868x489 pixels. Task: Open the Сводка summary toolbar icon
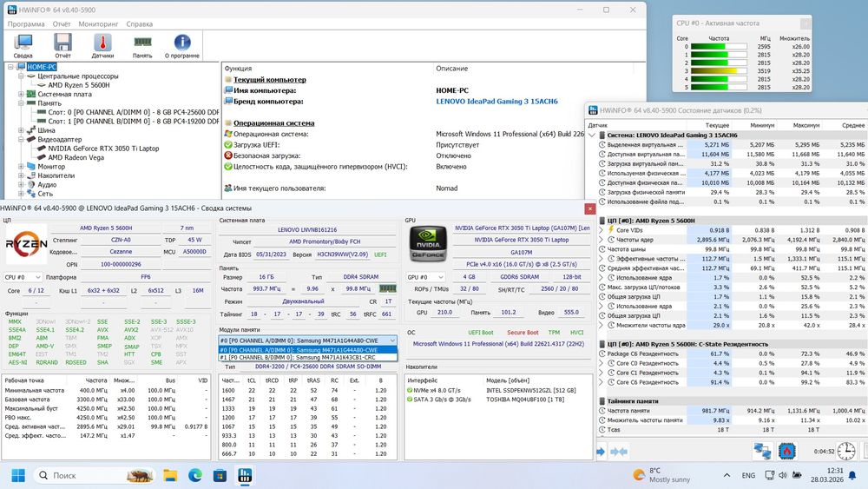point(23,45)
